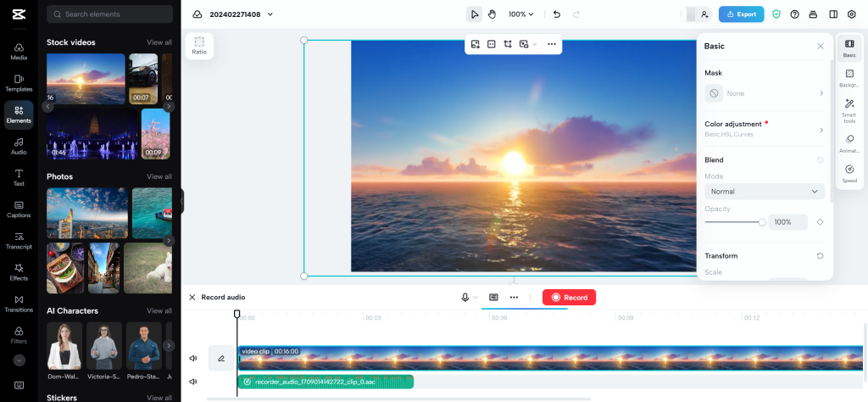Click the horizontal timeline scrollbar
Viewport: 868px width, 402px height.
[x=398, y=399]
